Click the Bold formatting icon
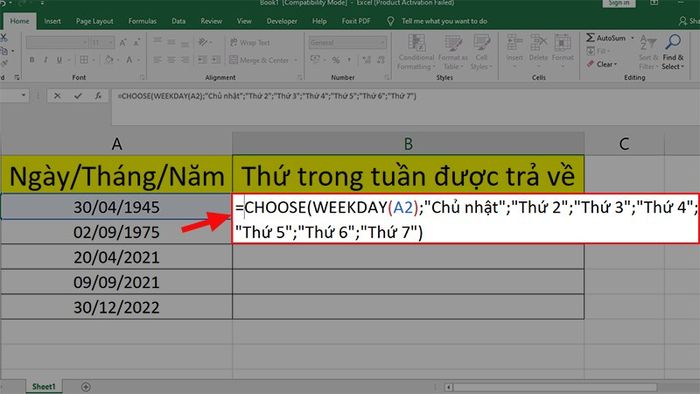 click(x=32, y=60)
